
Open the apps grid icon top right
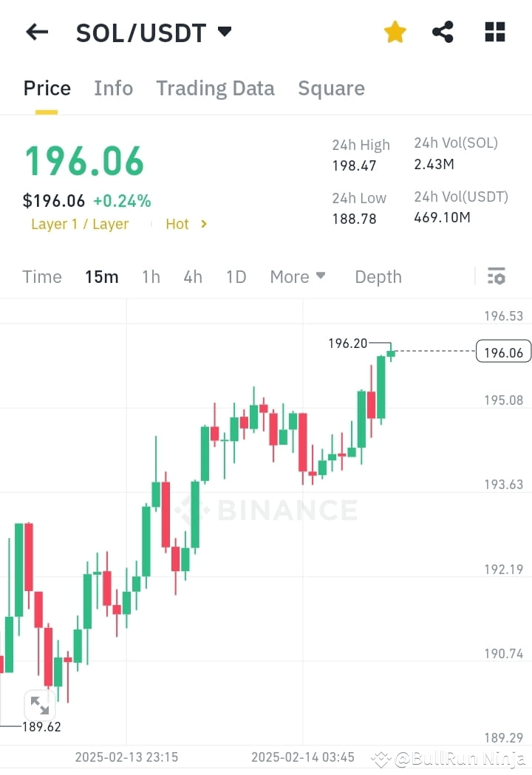point(494,32)
